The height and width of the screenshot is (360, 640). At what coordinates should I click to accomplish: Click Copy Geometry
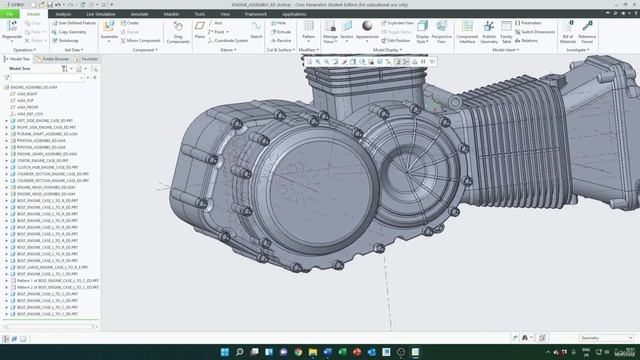[x=69, y=32]
